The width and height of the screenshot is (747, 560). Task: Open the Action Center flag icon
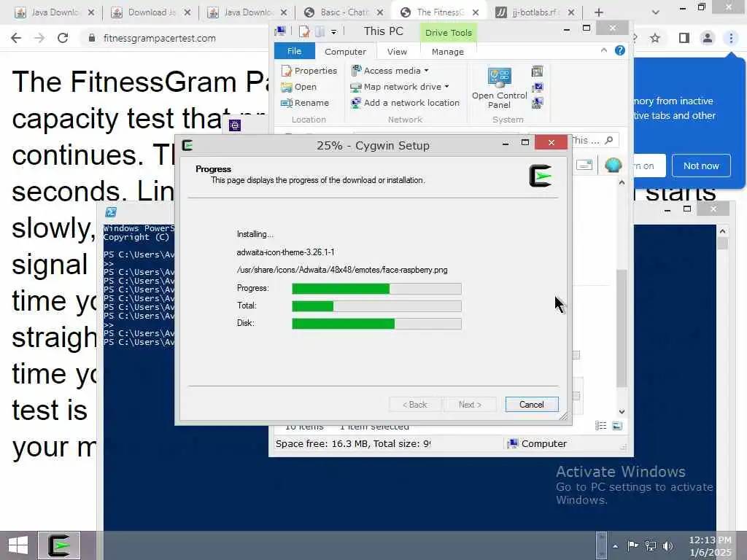coord(632,545)
